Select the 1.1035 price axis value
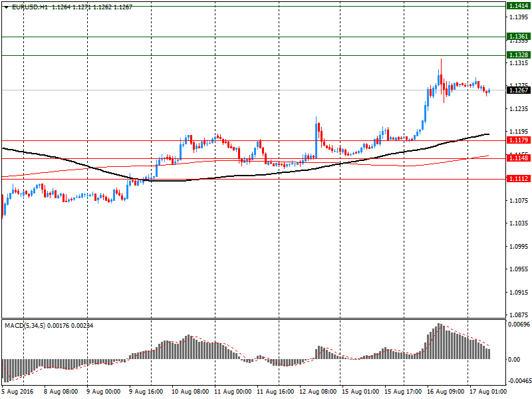Screen dimensions: 532x399 (x=519, y=223)
